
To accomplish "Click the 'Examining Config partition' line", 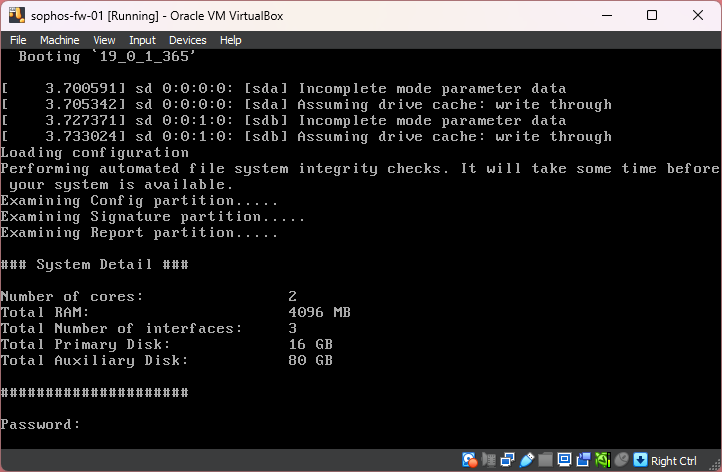I will pos(139,201).
